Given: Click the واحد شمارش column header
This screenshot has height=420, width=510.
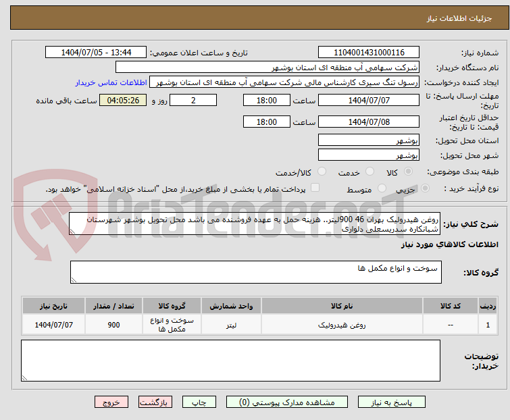Looking at the screenshot, I should 231,306.
